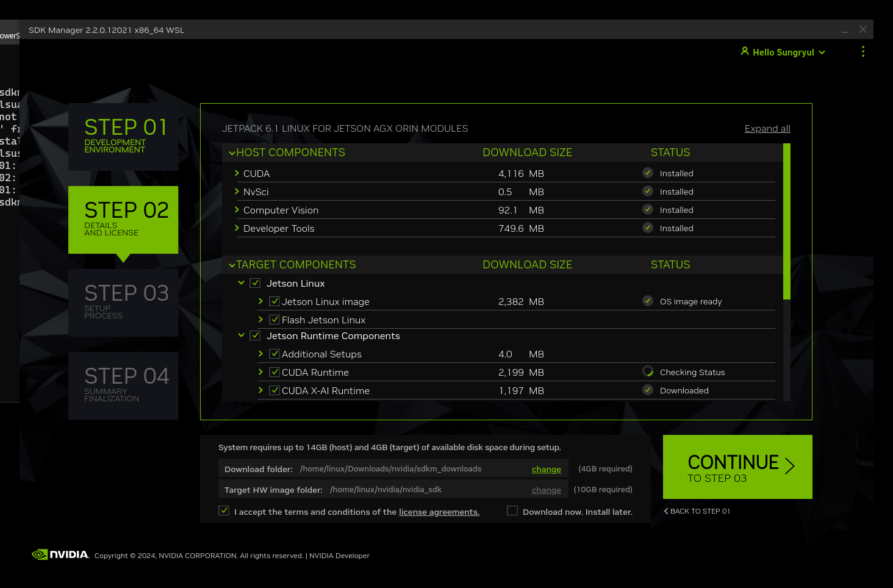Expand the NvSci host component row
This screenshot has width=893, height=588.
(x=237, y=192)
